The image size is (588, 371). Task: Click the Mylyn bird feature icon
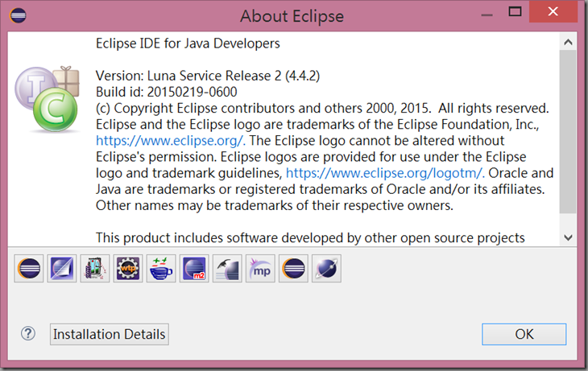[x=227, y=268]
